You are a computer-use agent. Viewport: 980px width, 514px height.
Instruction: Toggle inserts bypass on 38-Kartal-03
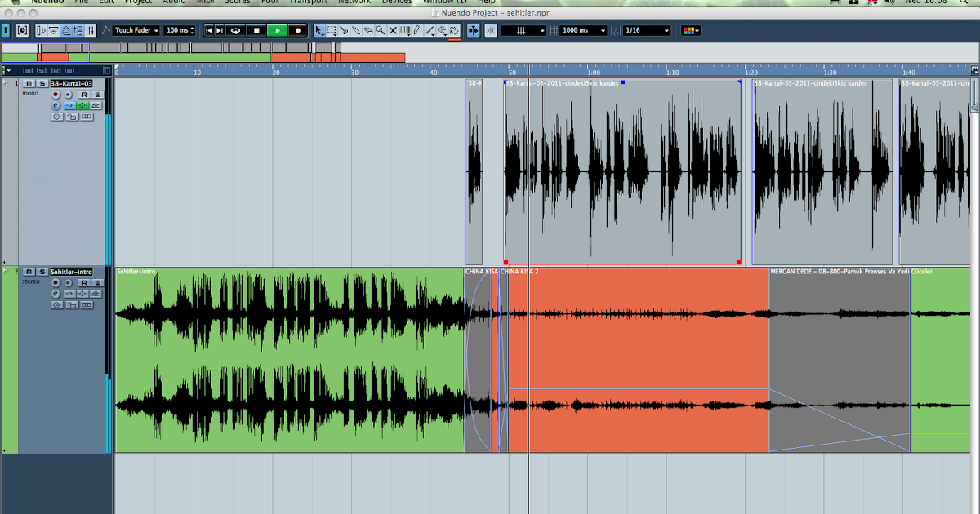tap(69, 105)
